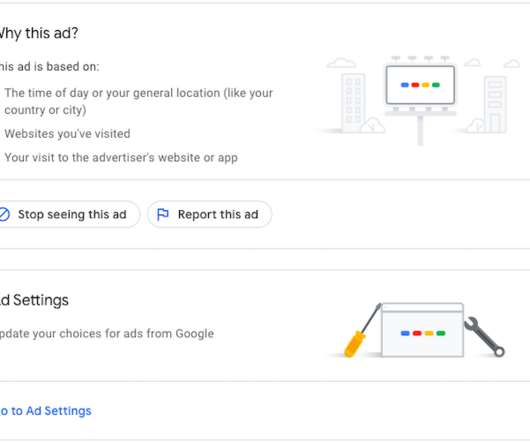Click the blocked-circle icon beside Stop seeing
The height and width of the screenshot is (443, 530).
4,214
